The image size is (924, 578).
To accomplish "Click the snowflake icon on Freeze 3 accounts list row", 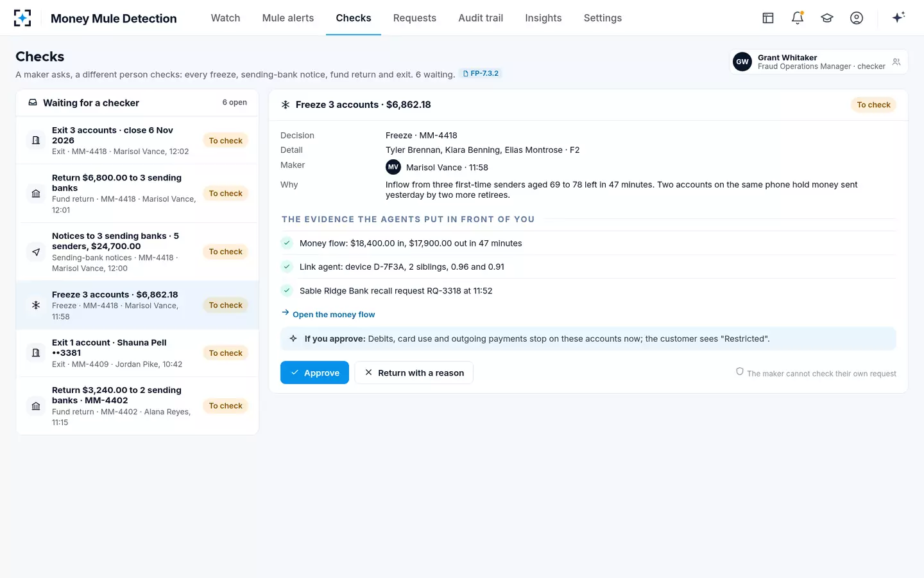I will (36, 305).
